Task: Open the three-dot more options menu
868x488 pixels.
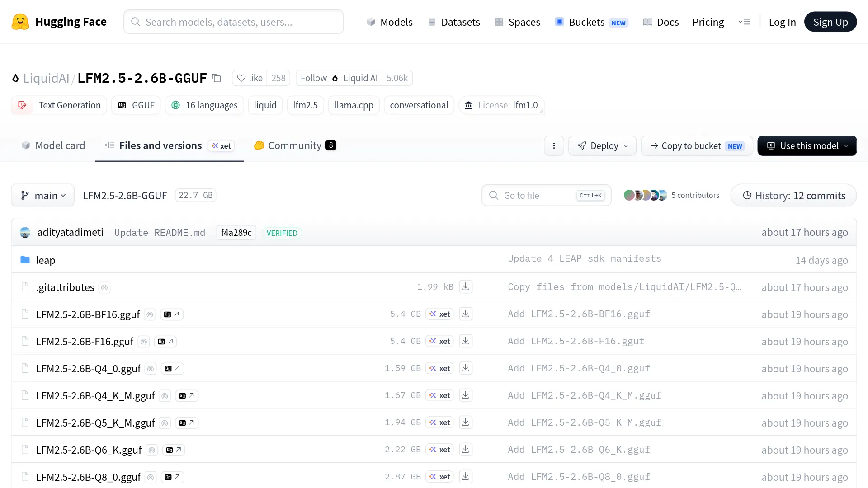Action: 554,145
